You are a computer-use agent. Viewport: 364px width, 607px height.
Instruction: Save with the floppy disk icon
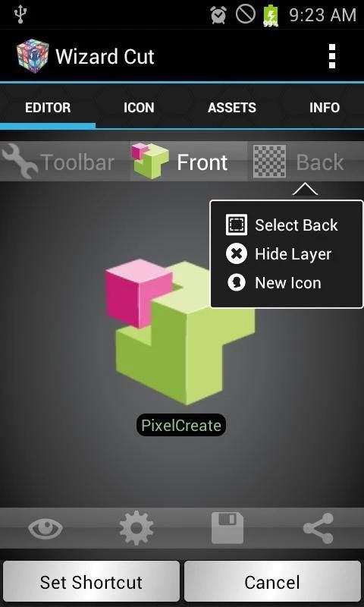(227, 528)
